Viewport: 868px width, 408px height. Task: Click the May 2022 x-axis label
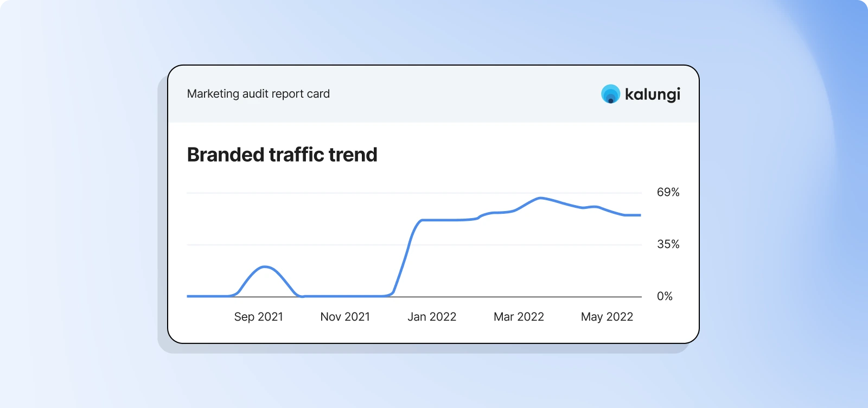click(607, 317)
